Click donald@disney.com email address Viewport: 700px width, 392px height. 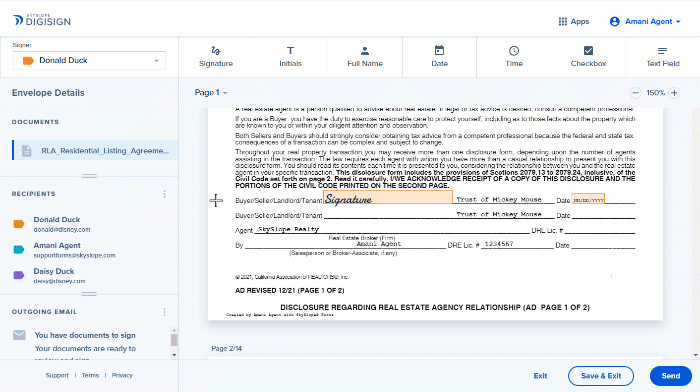tap(62, 229)
